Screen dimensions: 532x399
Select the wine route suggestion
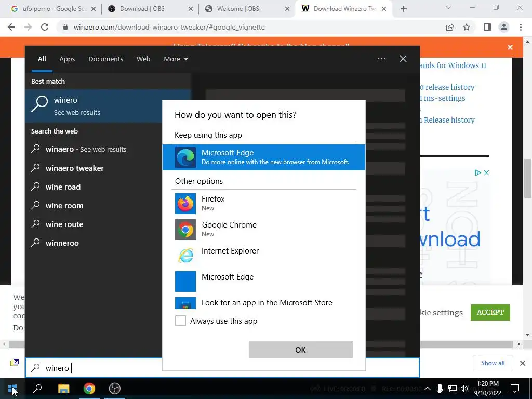click(x=94, y=224)
